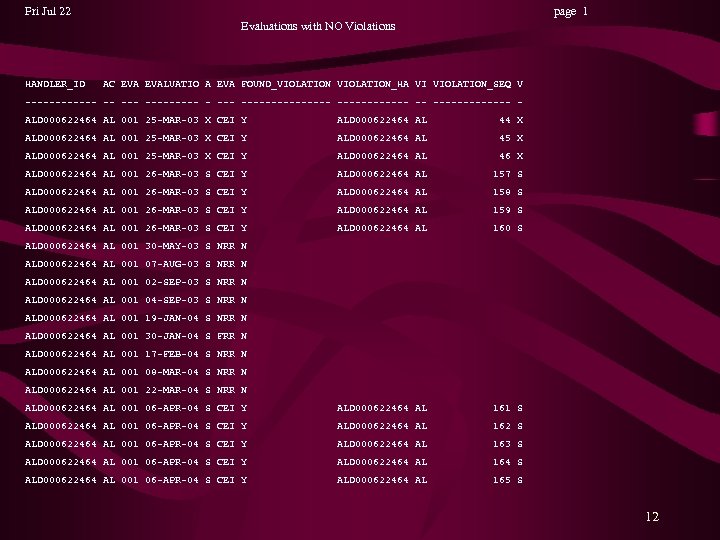The height and width of the screenshot is (540, 720).
Task: Click the 'Evaluations with NO Violations' title
Action: (318, 26)
